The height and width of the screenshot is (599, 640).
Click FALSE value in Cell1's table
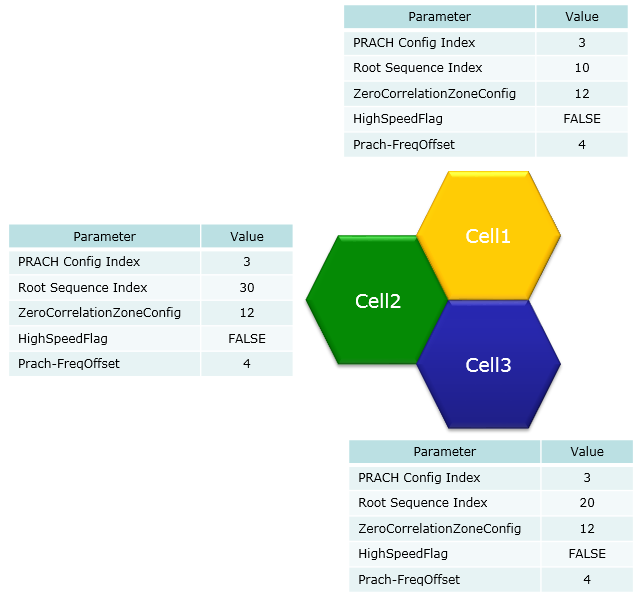(582, 119)
